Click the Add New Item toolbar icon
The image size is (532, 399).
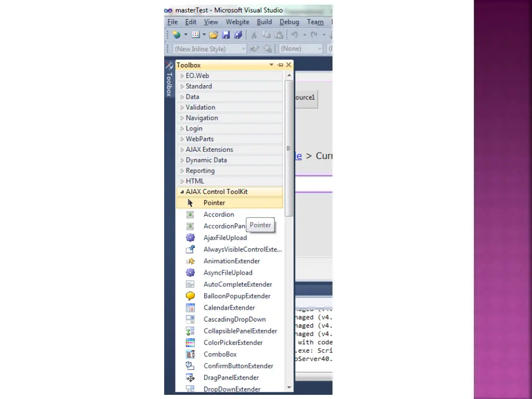click(195, 35)
